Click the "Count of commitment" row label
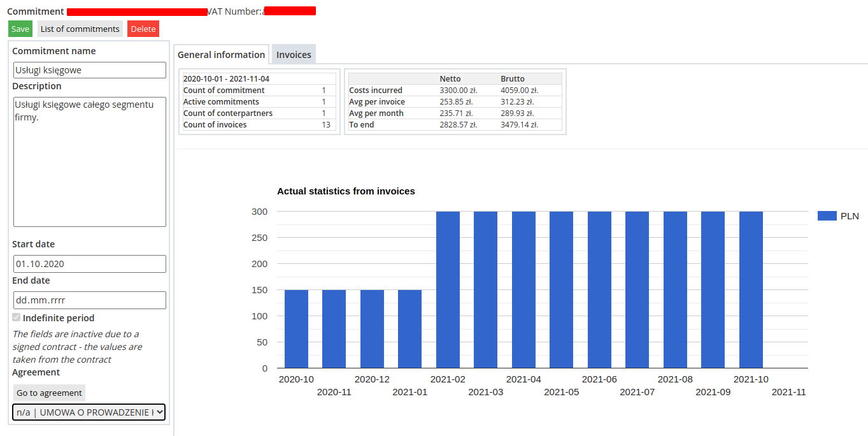Screen dimensions: 868x436 [224, 91]
